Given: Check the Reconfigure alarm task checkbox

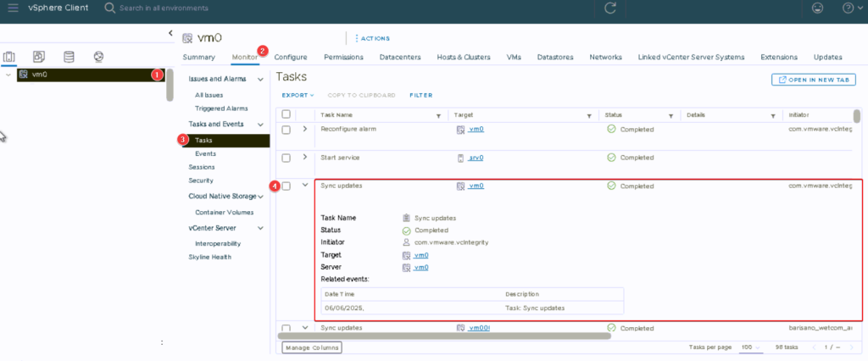Looking at the screenshot, I should pyautogui.click(x=286, y=130).
